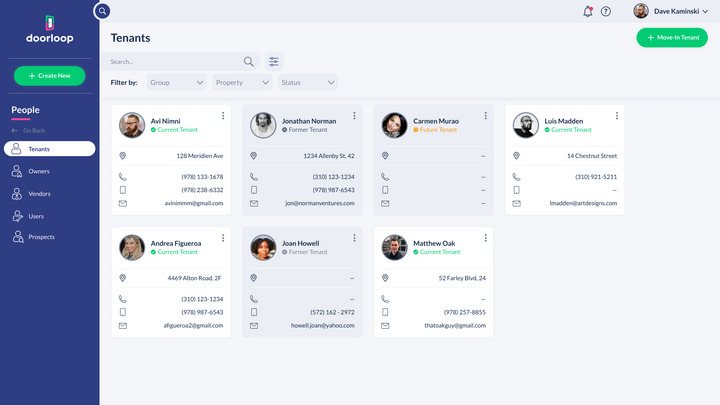Open Vendors in the sidebar
This screenshot has height=405, width=720.
click(x=39, y=193)
